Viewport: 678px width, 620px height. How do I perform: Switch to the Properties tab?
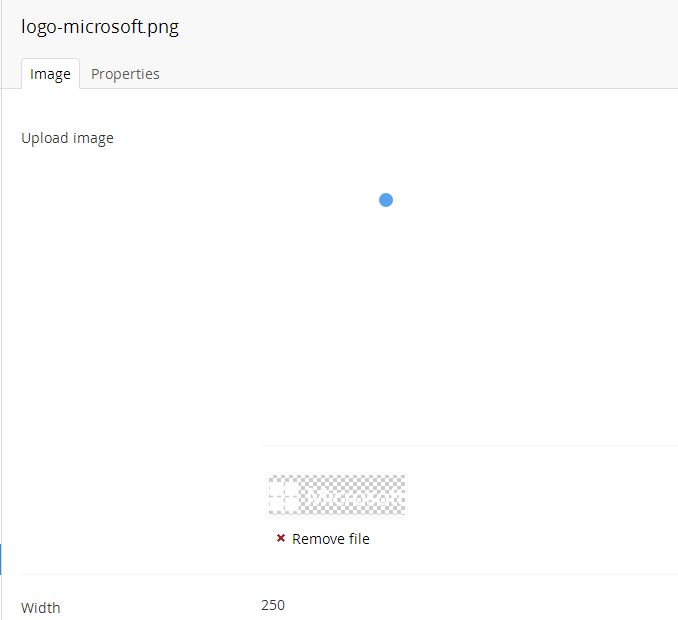[125, 74]
